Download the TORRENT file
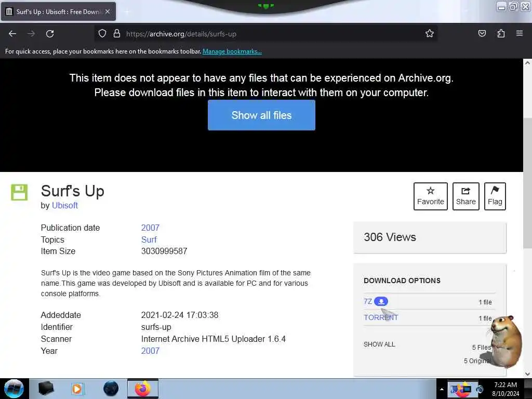The image size is (532, 399). [381, 317]
